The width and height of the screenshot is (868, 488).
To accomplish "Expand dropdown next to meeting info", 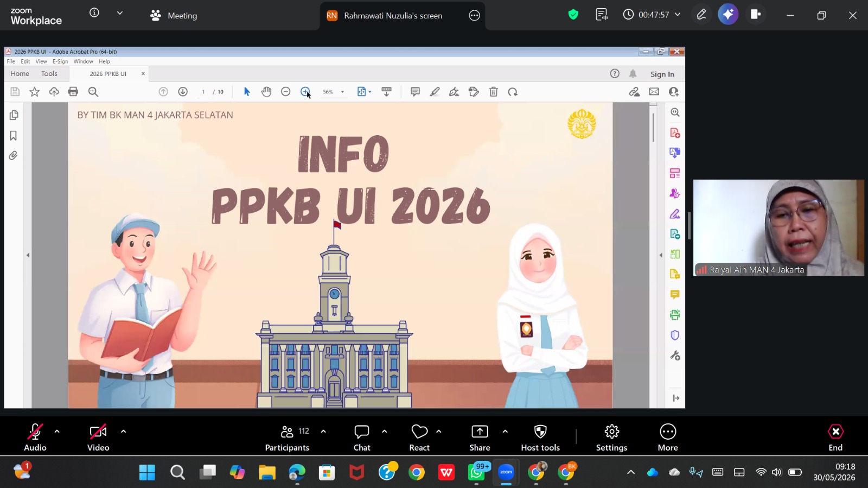I will [x=120, y=12].
